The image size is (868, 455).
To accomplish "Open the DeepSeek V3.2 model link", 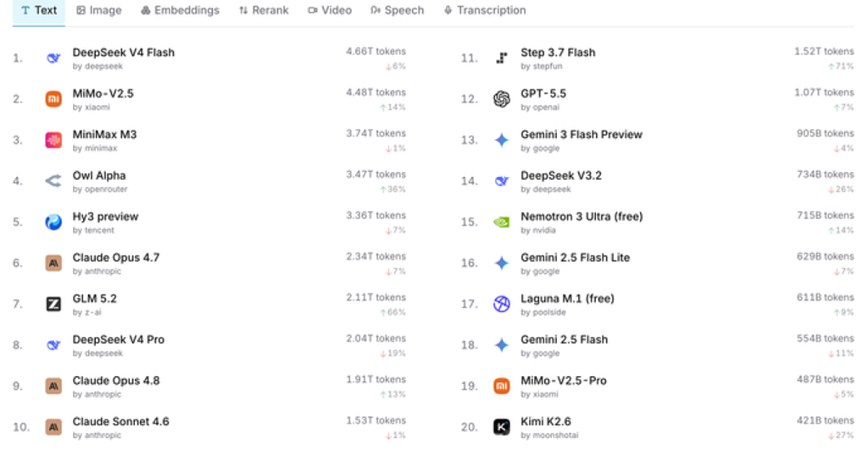I will pos(561,175).
